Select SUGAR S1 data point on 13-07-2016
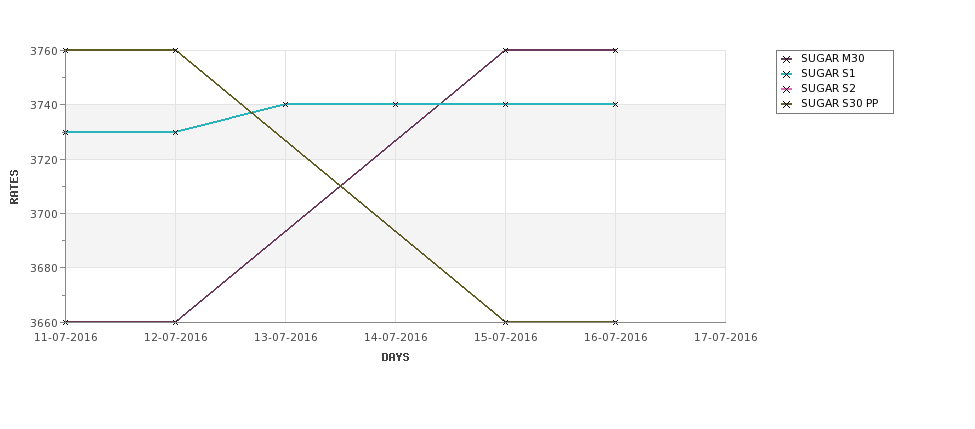Image resolution: width=975 pixels, height=429 pixels. (x=285, y=104)
